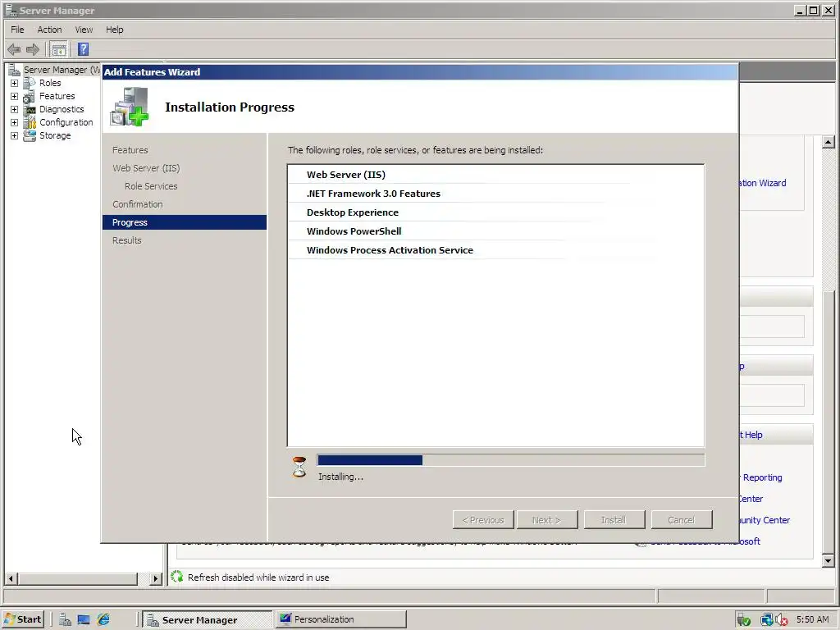Click the tree pane scroll left arrow
The image size is (840, 630).
click(11, 578)
